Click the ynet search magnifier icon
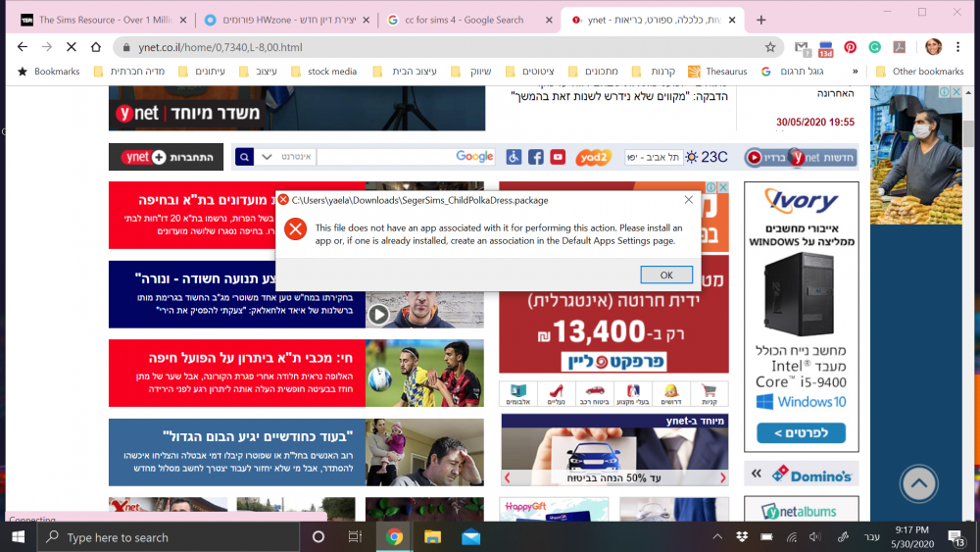Screen dimensions: 980x552 (244, 157)
